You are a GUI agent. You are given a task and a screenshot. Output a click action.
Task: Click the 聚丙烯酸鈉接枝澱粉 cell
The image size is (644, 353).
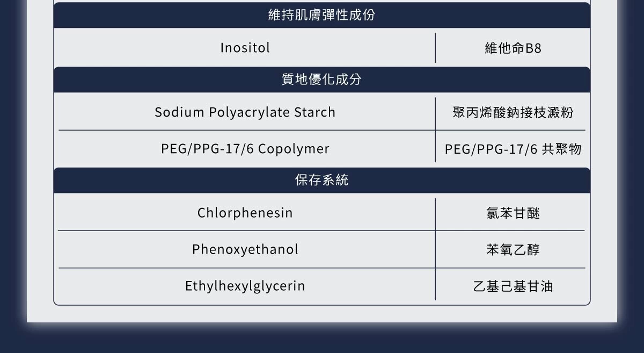tap(513, 112)
